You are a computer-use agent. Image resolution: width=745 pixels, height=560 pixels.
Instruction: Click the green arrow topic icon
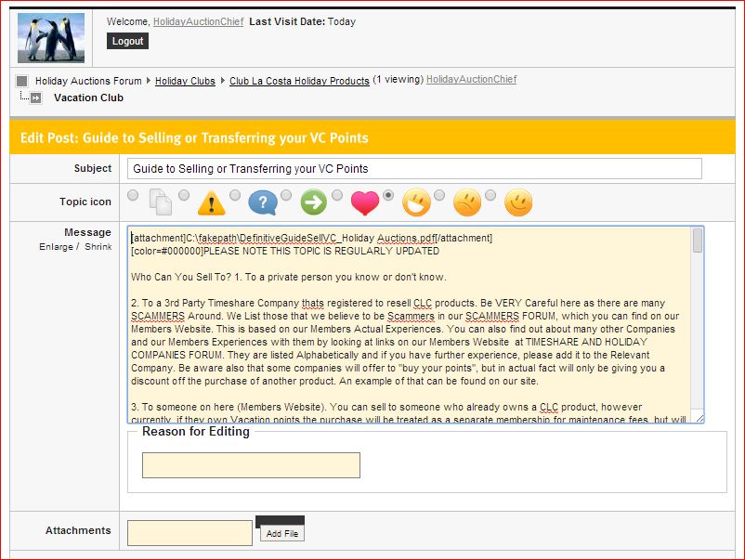click(x=314, y=202)
